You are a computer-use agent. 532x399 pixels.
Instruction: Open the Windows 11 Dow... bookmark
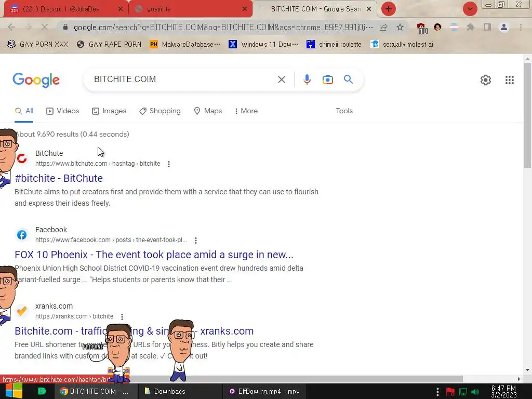point(263,44)
